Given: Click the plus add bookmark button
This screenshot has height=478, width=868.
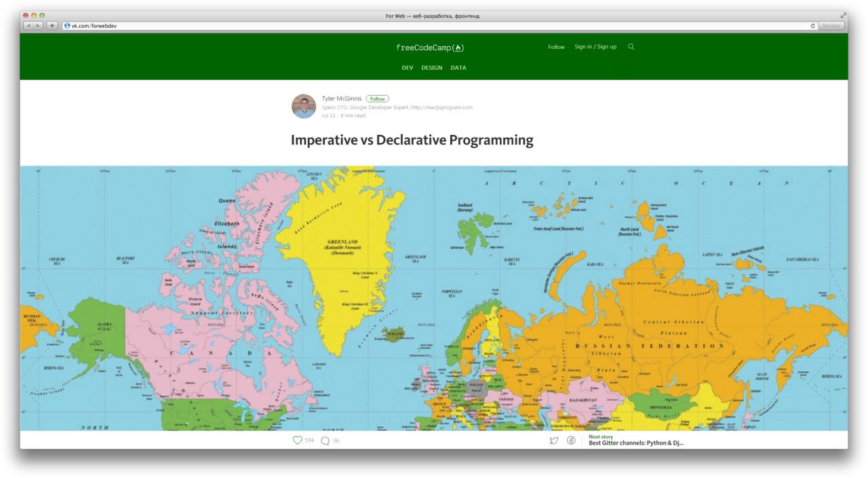Looking at the screenshot, I should click(x=52, y=26).
